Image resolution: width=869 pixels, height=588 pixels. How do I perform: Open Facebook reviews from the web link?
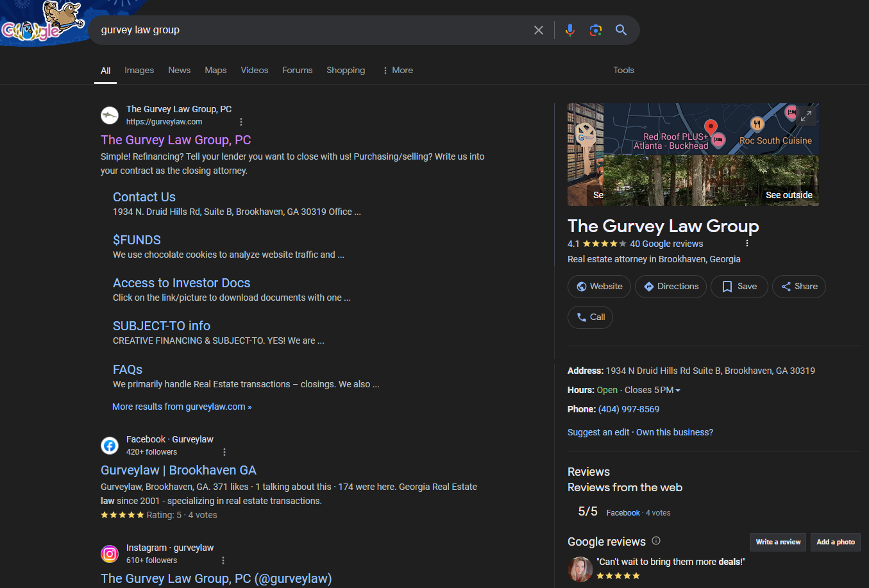click(x=623, y=513)
